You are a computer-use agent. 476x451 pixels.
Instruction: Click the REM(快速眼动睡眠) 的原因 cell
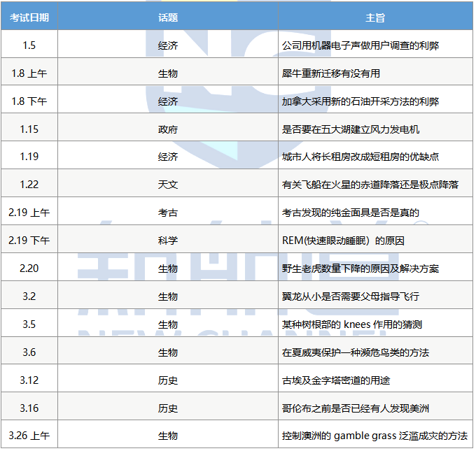343,241
